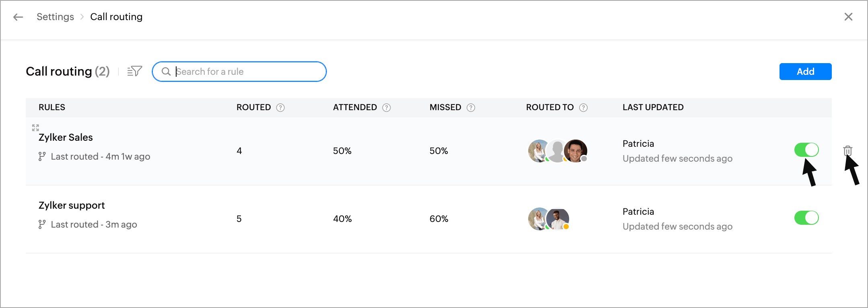Open the Zylker support rule
868x308 pixels.
72,205
